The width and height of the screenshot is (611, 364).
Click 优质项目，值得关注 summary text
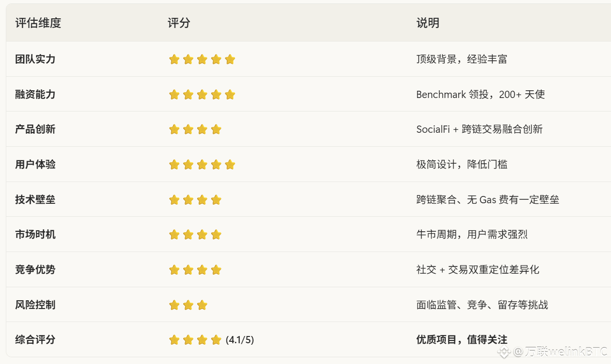click(462, 340)
